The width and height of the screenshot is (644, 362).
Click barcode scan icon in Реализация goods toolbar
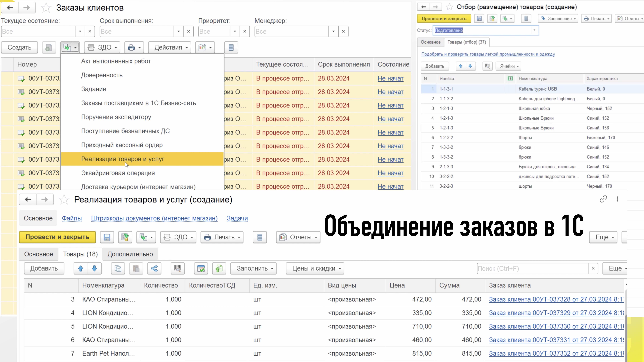[177, 268]
